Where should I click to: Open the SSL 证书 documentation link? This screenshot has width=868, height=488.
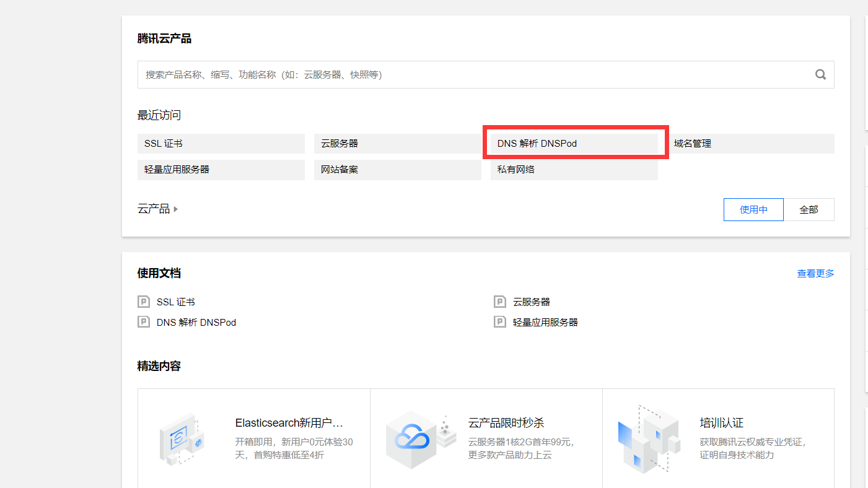tap(176, 302)
